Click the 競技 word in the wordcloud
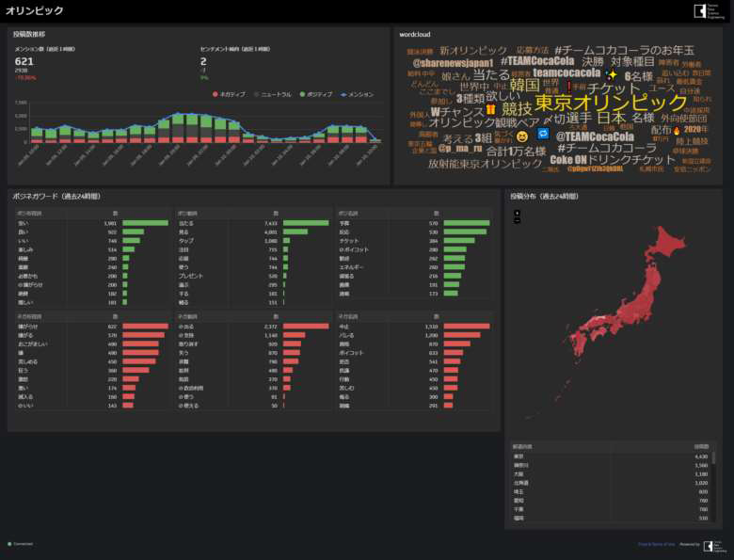This screenshot has width=734, height=560. point(517,109)
